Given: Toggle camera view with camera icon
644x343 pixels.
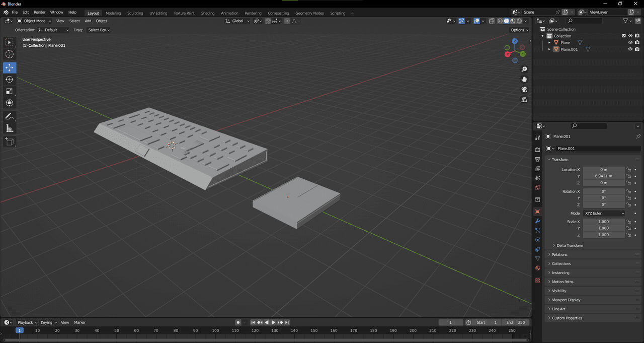Looking at the screenshot, I should [x=524, y=90].
